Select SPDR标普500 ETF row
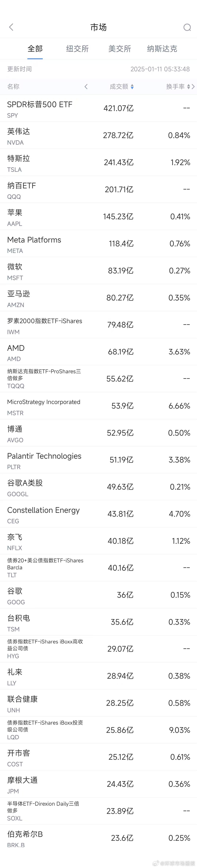The image size is (197, 868). pyautogui.click(x=99, y=108)
